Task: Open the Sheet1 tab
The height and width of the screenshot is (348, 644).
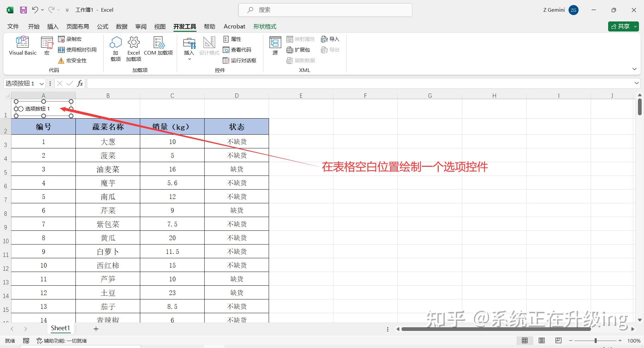Action: point(60,328)
